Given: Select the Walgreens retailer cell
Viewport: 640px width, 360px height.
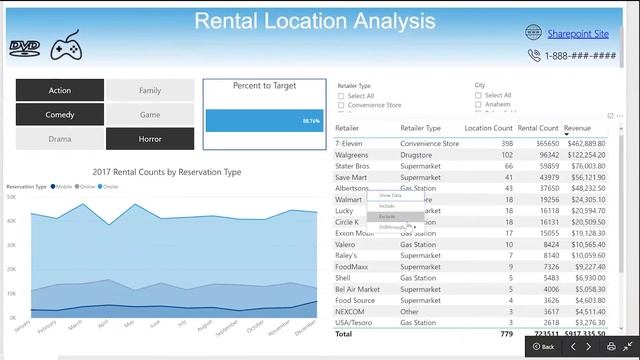Looking at the screenshot, I should 351,155.
